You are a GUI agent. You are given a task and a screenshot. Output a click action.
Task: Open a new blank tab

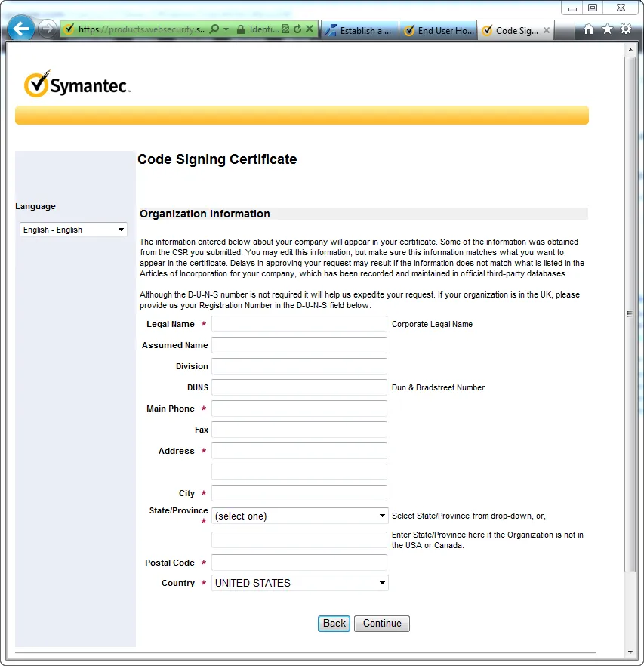565,30
